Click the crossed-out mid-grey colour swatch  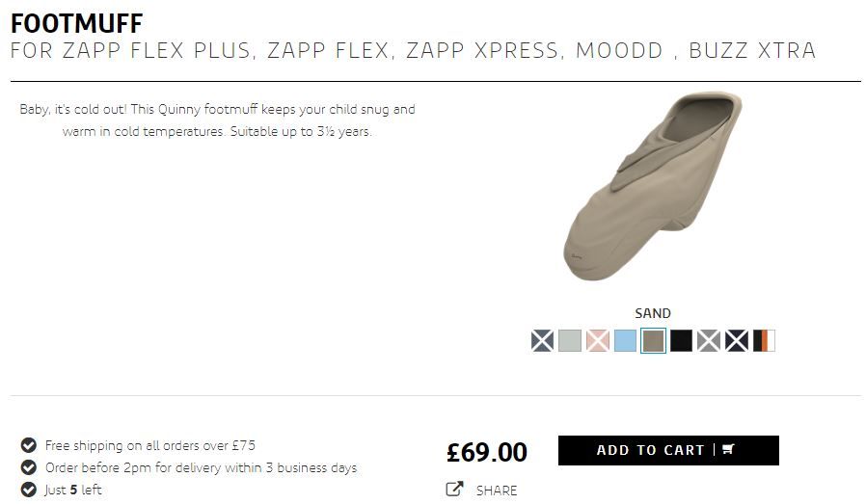(709, 340)
